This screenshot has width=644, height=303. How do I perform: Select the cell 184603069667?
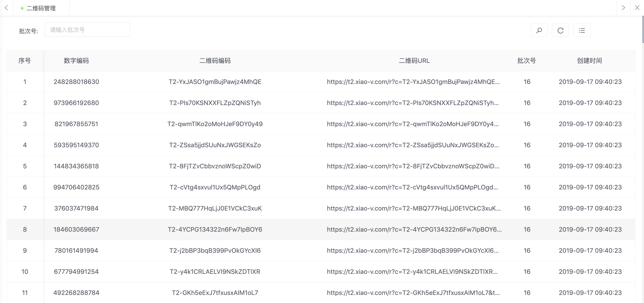coord(76,230)
